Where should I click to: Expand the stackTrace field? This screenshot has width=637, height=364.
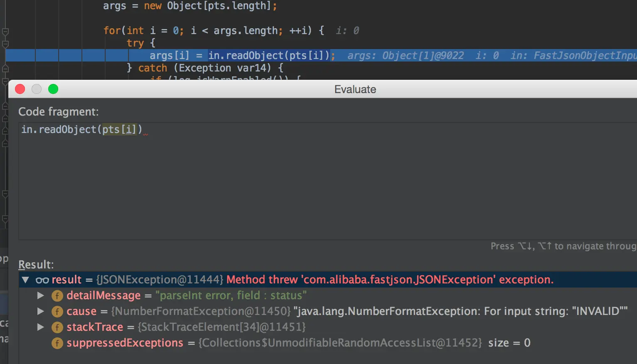tap(40, 327)
